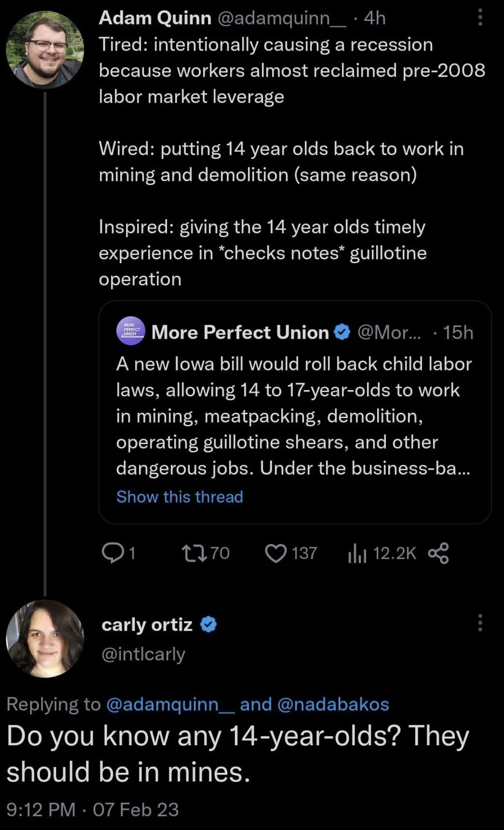Open the @adamquinn__ mention in reply line
504x830 pixels.
click(170, 704)
